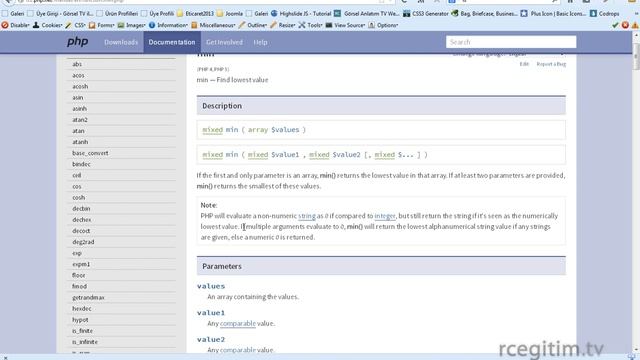Open the Disable menu in Web Developer toolbar

pyautogui.click(x=16, y=25)
